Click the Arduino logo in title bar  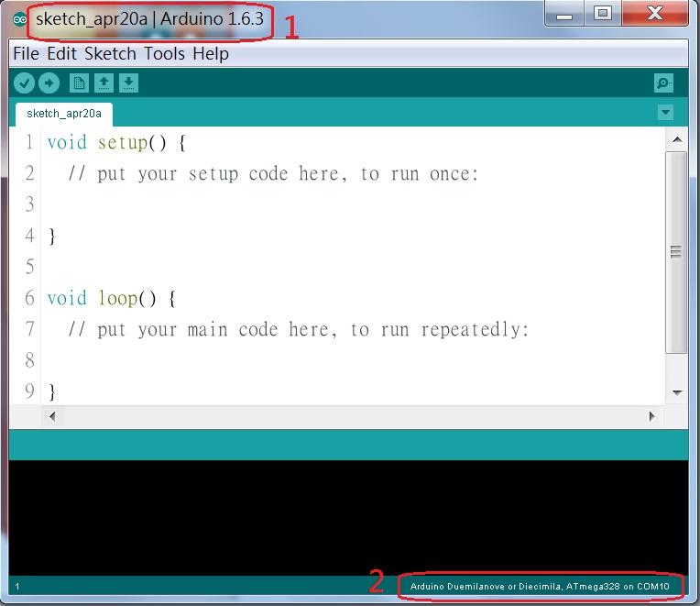pos(19,19)
